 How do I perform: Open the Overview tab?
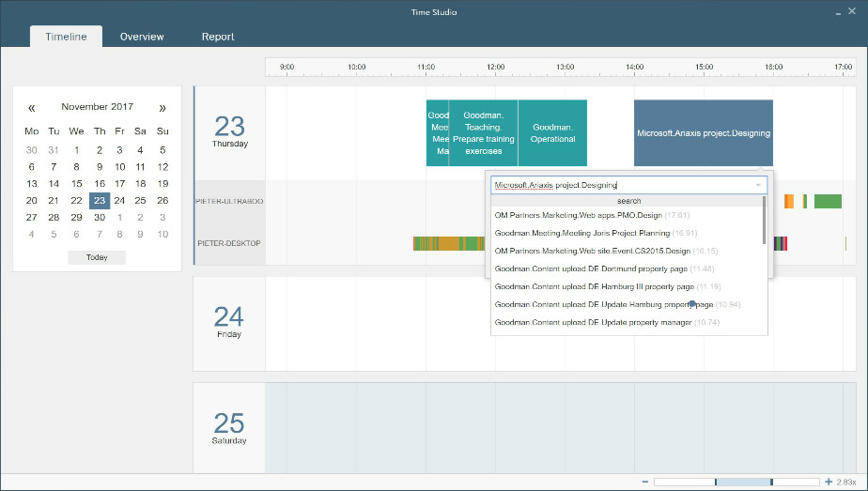(x=142, y=37)
